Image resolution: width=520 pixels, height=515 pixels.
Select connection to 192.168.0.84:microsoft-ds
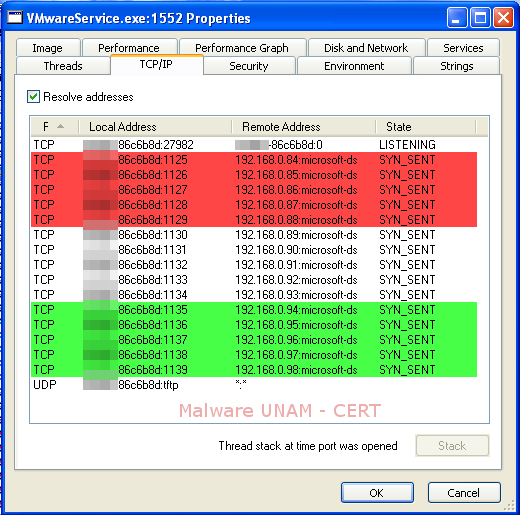point(254,160)
